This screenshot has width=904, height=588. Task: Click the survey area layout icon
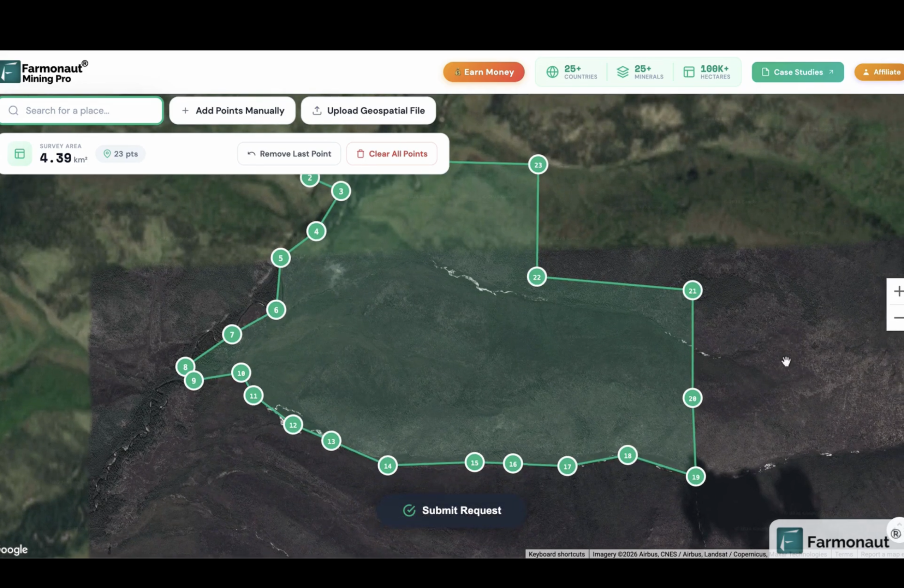(20, 154)
